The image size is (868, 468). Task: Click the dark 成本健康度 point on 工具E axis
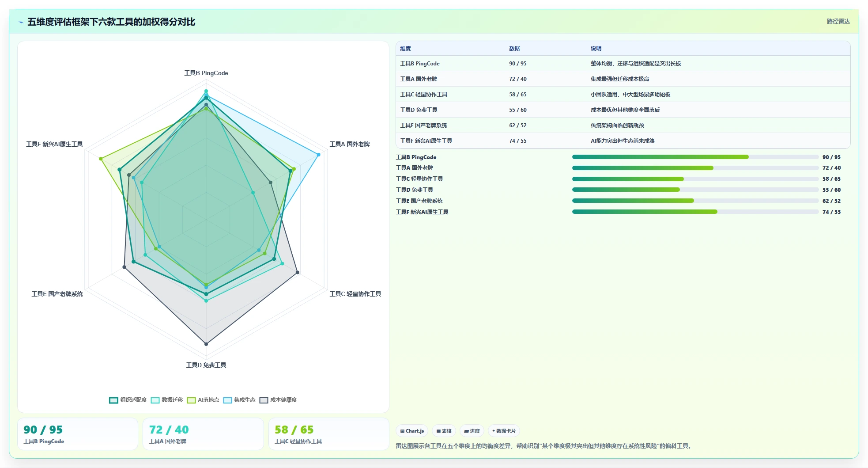124,267
